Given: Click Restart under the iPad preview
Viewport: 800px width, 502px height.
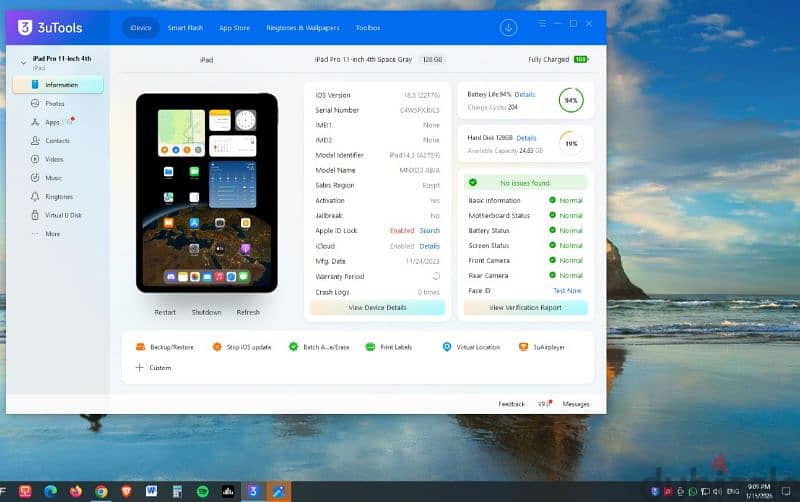Looking at the screenshot, I should pyautogui.click(x=165, y=312).
